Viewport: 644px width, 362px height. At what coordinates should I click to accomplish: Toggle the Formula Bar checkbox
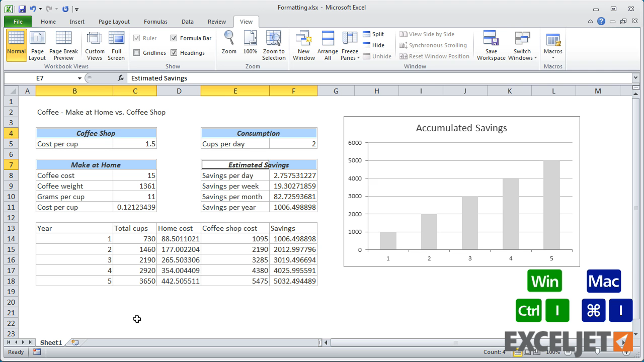[x=174, y=38]
